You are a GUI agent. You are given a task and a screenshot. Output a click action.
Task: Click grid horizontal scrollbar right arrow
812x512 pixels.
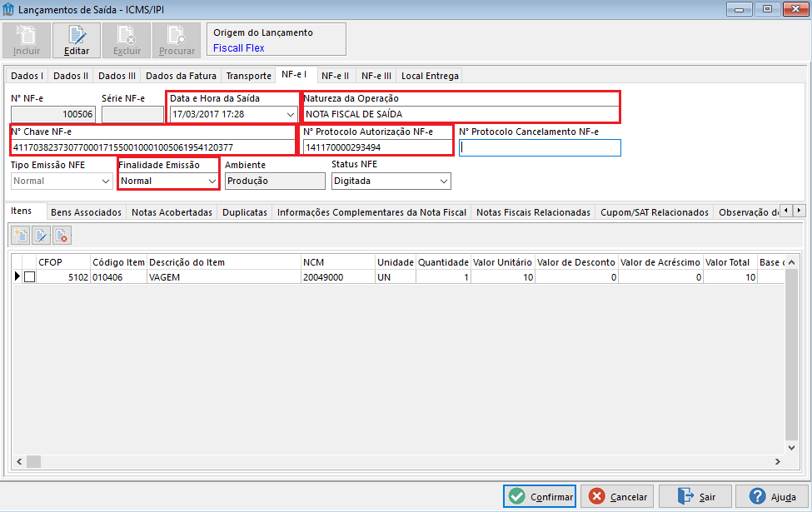coord(777,461)
